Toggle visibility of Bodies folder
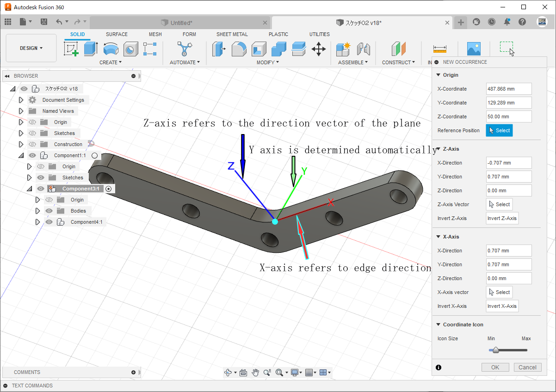The height and width of the screenshot is (392, 556). pyautogui.click(x=49, y=211)
